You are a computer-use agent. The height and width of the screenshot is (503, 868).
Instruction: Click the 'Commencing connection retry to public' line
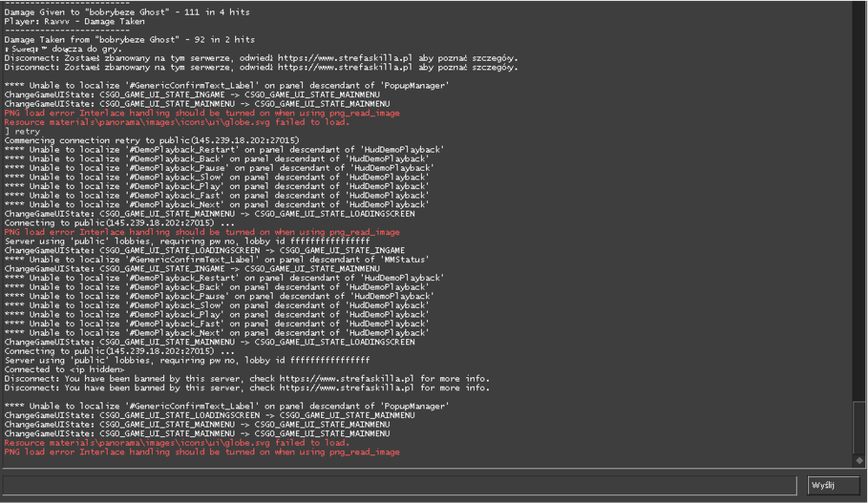pos(152,140)
